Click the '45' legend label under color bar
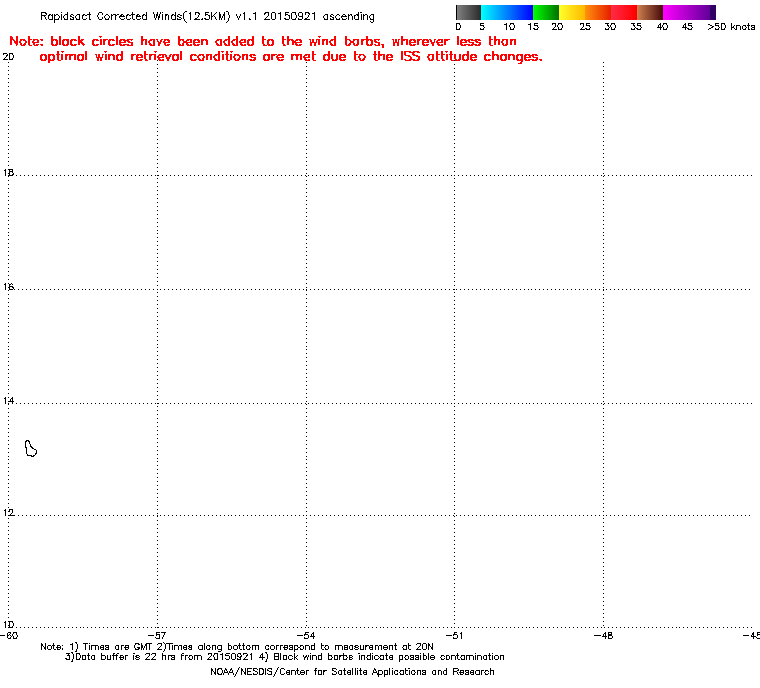This screenshot has height=688, width=760. pos(687,27)
